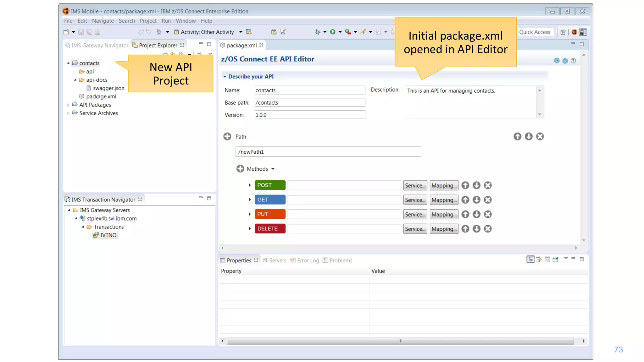Click the Mapping... button for GET
Screen dimensions: 644x362
pos(444,200)
